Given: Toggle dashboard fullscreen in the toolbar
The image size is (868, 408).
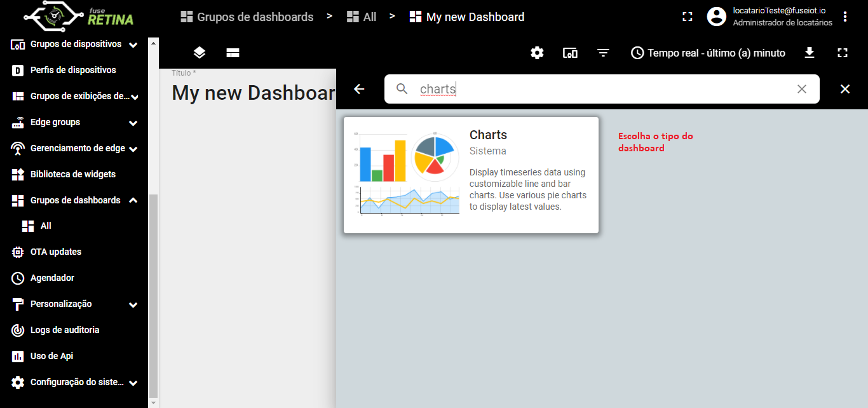Looking at the screenshot, I should (843, 53).
